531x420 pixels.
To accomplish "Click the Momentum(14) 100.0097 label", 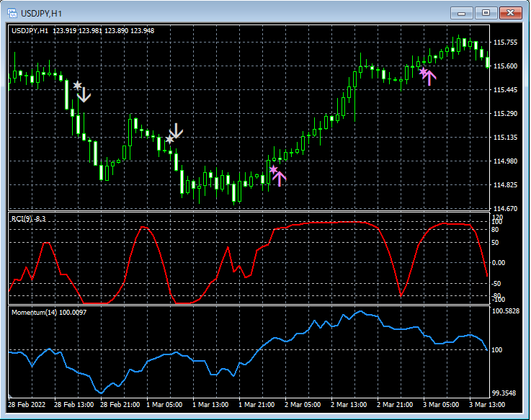I will pyautogui.click(x=49, y=312).
